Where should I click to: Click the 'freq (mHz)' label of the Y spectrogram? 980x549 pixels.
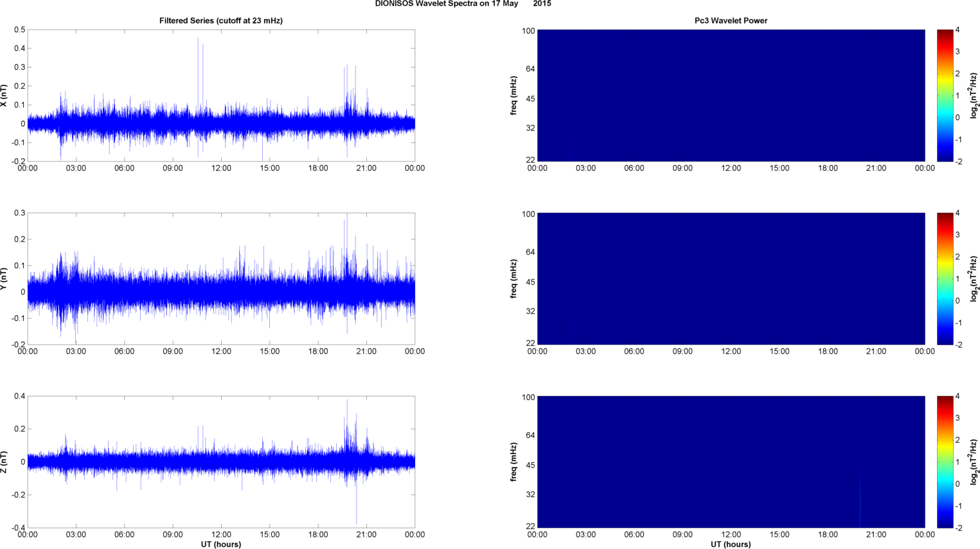[x=514, y=279]
